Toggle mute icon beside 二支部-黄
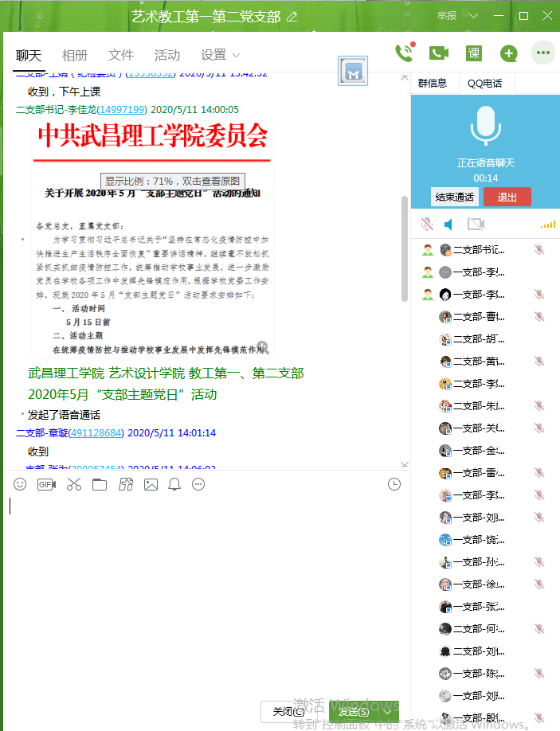This screenshot has width=560, height=731. (539, 362)
